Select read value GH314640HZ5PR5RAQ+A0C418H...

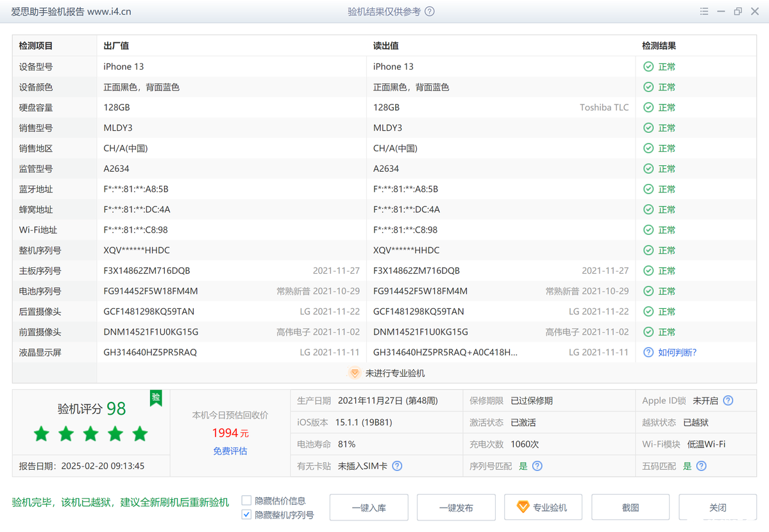pyautogui.click(x=445, y=352)
